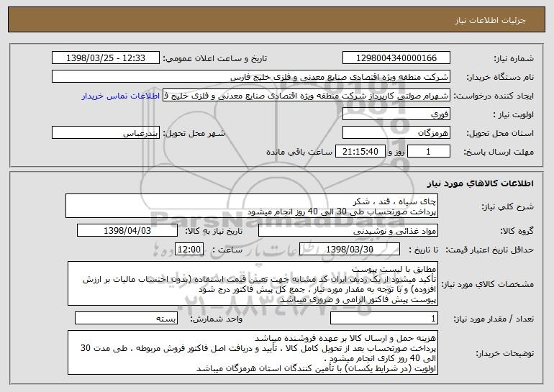Screen dimensions: 554x392
Task: Click the label توضیحات خریدار
Action: tap(505, 353)
